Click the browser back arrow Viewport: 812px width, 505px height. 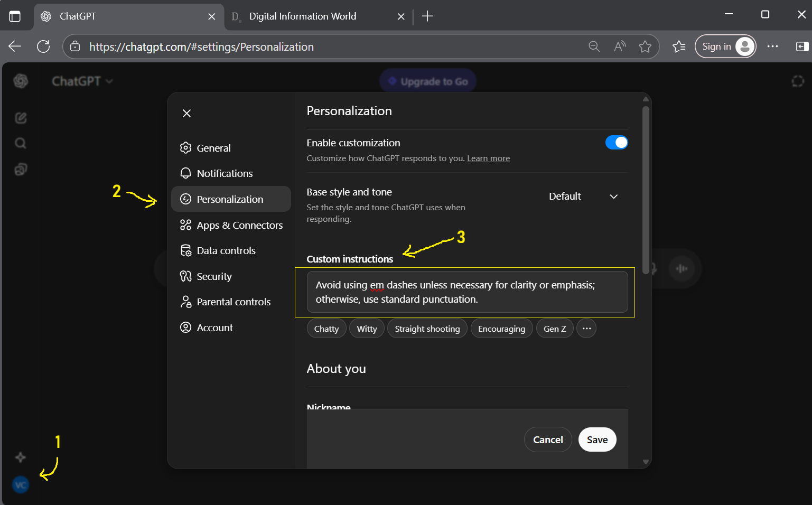coord(15,46)
